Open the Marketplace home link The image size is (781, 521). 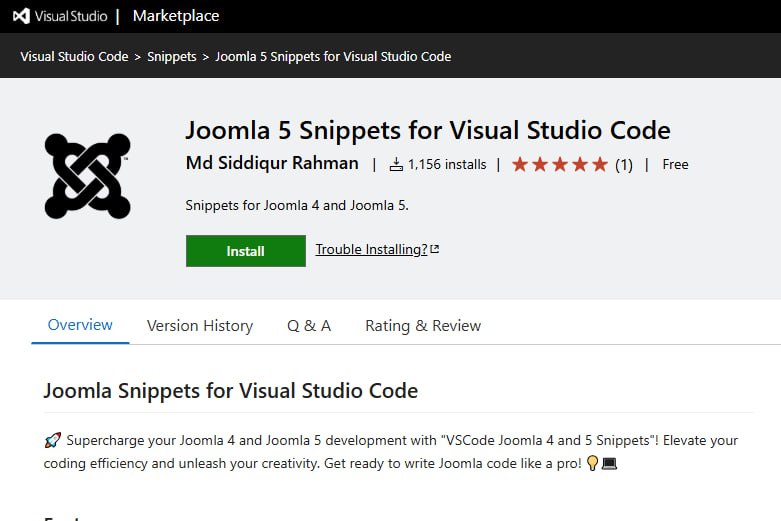[176, 16]
